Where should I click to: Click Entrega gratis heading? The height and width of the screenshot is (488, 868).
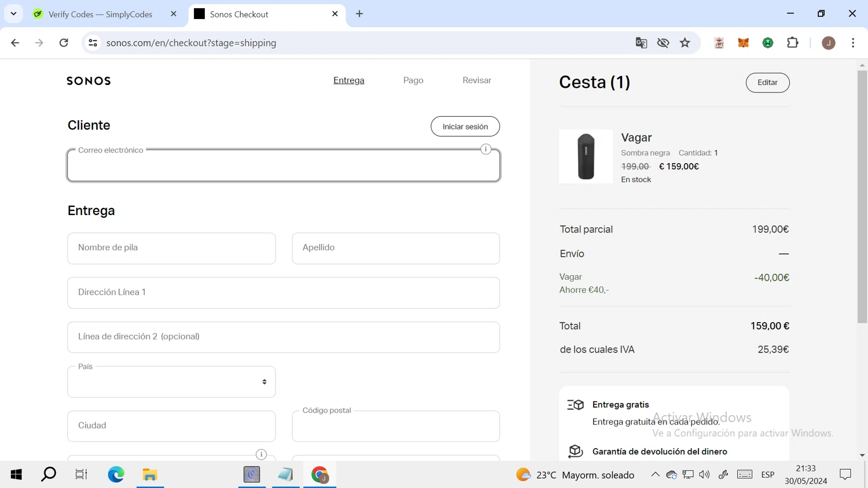tap(621, 405)
